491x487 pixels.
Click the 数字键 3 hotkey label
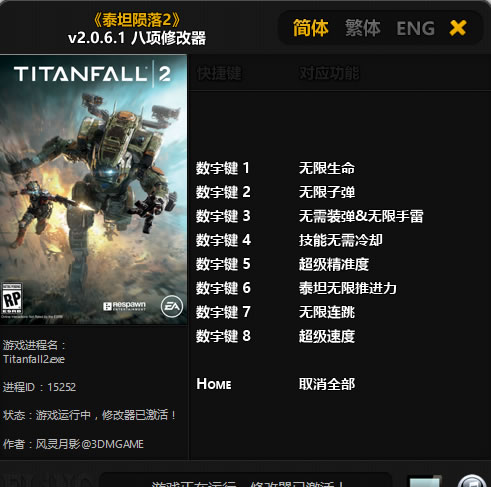pos(223,216)
